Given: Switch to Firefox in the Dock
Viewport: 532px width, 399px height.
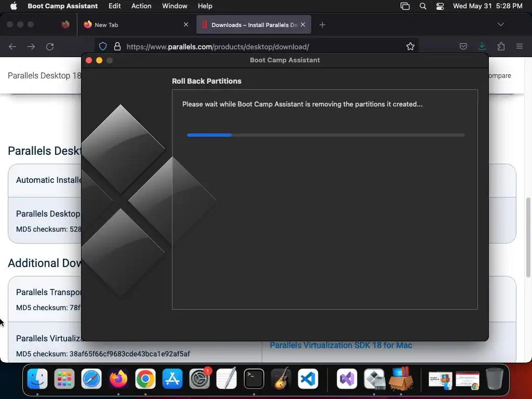Looking at the screenshot, I should tap(118, 378).
